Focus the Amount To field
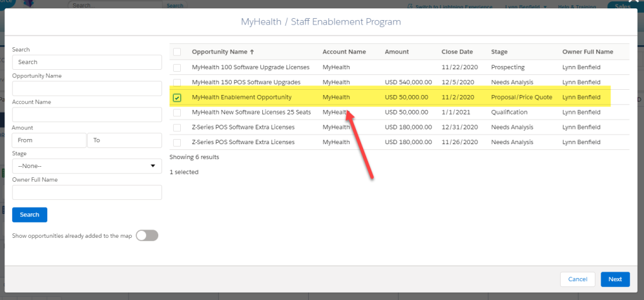Image resolution: width=644 pixels, height=300 pixels. 125,140
